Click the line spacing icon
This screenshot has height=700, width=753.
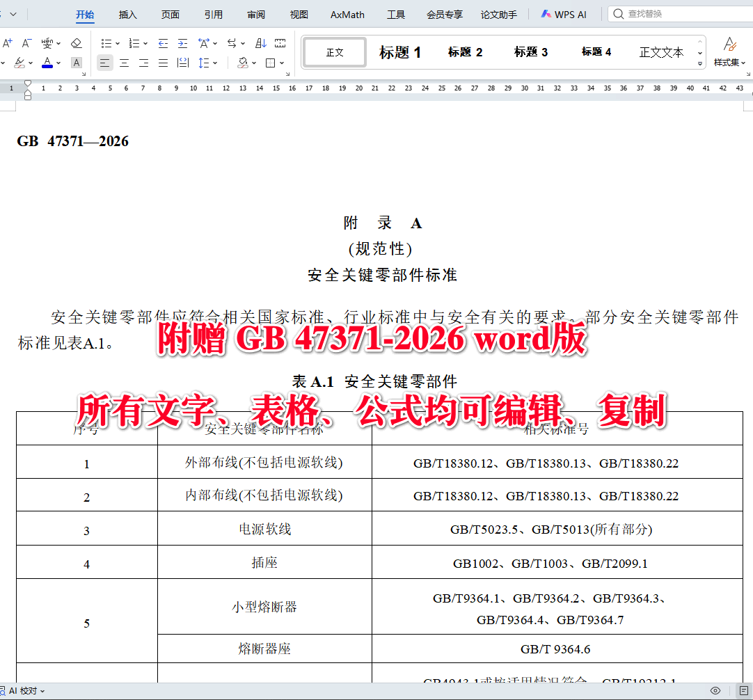203,63
